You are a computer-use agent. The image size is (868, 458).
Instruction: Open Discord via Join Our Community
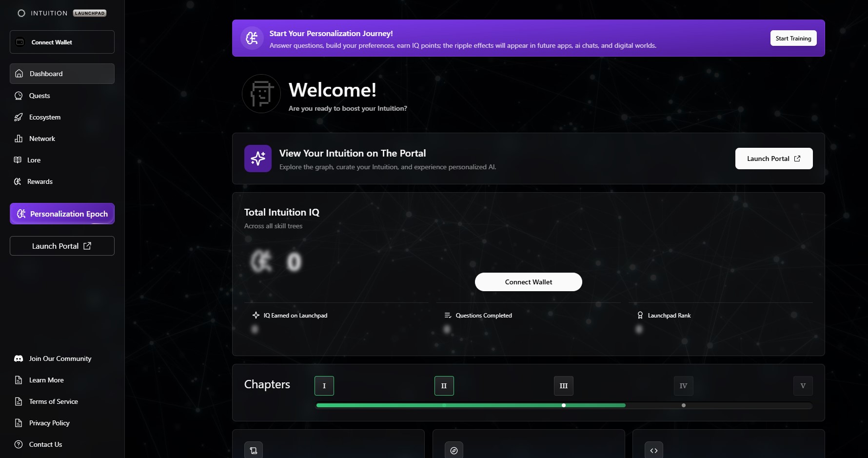pyautogui.click(x=60, y=358)
